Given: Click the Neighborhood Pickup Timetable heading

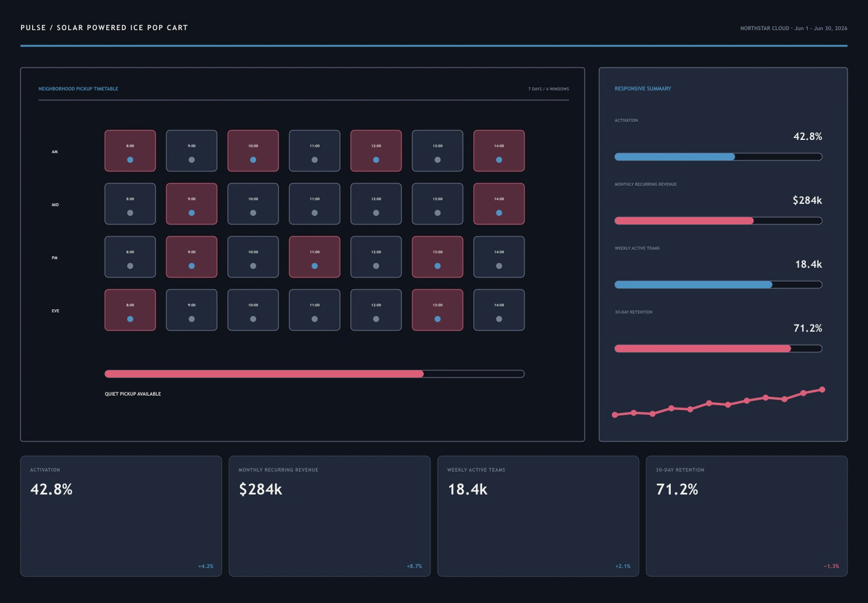Looking at the screenshot, I should pos(78,89).
